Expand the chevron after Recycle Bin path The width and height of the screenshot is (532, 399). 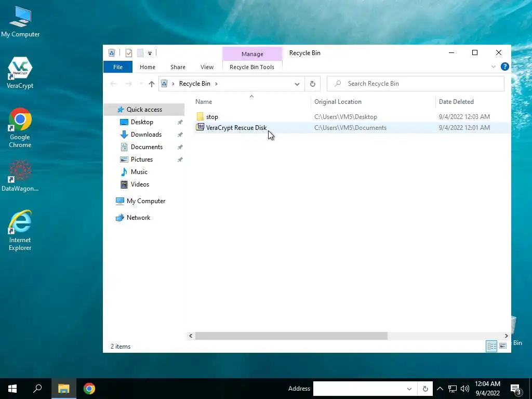(x=216, y=84)
